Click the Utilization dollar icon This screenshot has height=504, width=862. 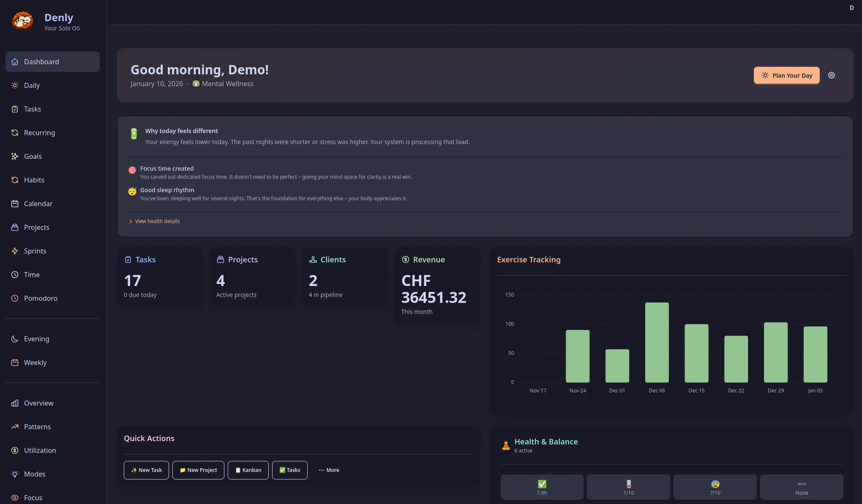(x=15, y=450)
